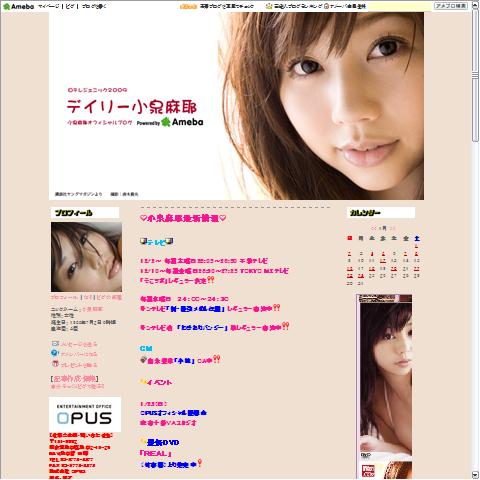Open the なう link under profile photo
This screenshot has width=480, height=480.
click(88, 297)
